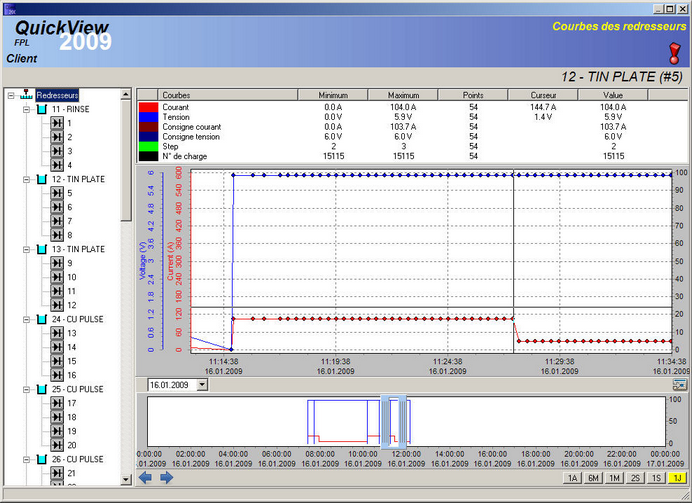
Task: Click the red Courant color swatch
Action: click(x=148, y=107)
